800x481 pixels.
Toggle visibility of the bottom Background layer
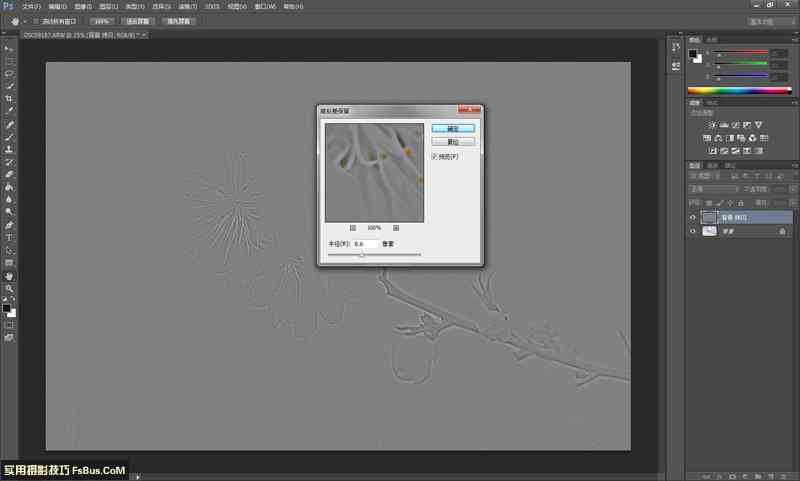coord(692,231)
